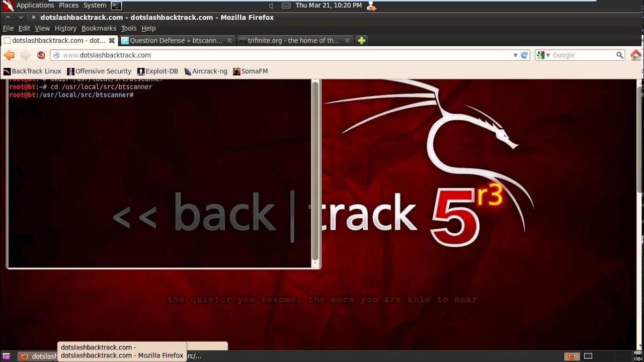Viewport: 644px width, 362px height.
Task: Open the Exploit-DB bookmark
Action: pos(158,71)
